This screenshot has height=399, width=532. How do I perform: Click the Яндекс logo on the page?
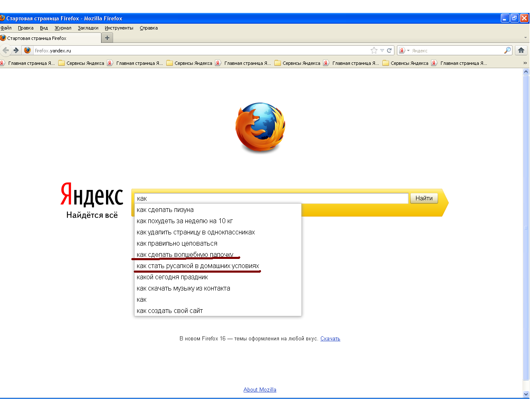92,194
